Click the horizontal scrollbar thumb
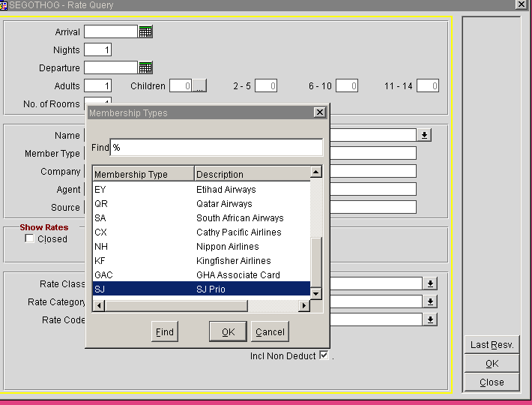The width and height of the screenshot is (532, 405). (176, 305)
